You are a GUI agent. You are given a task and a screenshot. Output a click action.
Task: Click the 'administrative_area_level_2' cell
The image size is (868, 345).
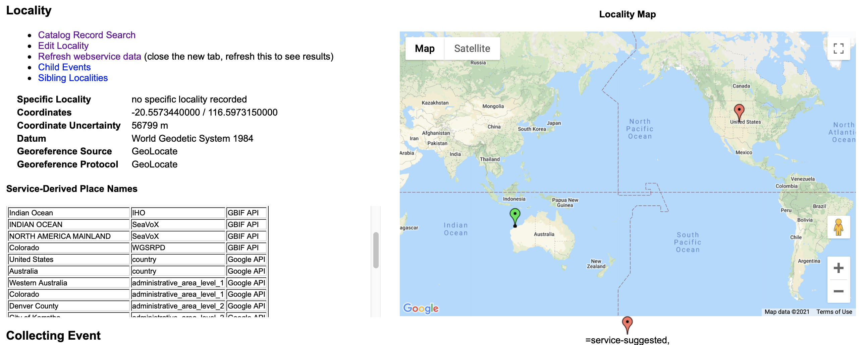178,306
